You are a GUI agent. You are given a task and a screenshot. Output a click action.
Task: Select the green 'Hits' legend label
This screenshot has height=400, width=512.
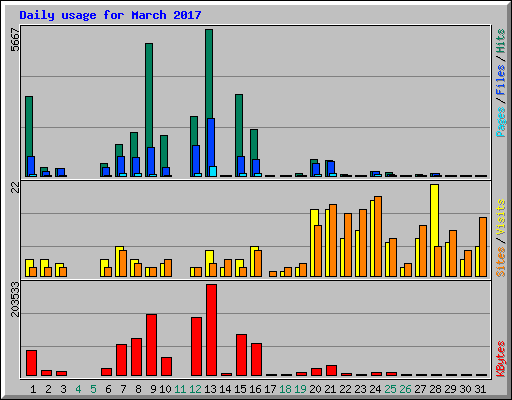point(500,41)
